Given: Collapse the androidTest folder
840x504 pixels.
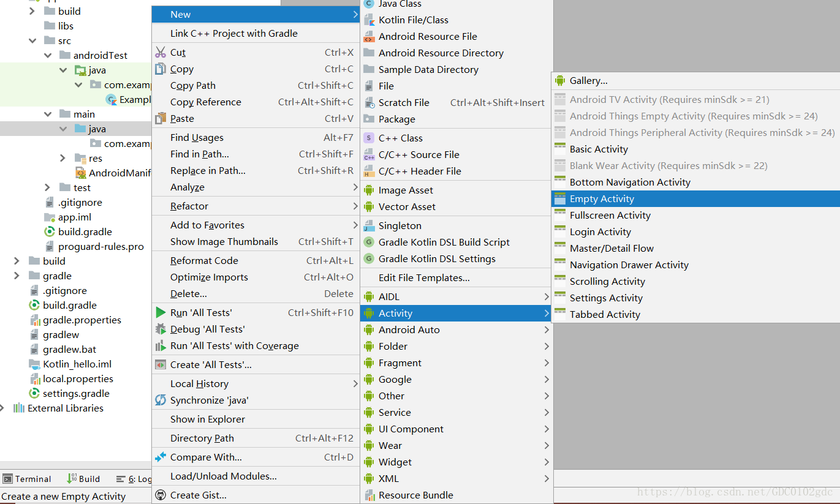Looking at the screenshot, I should (48, 56).
